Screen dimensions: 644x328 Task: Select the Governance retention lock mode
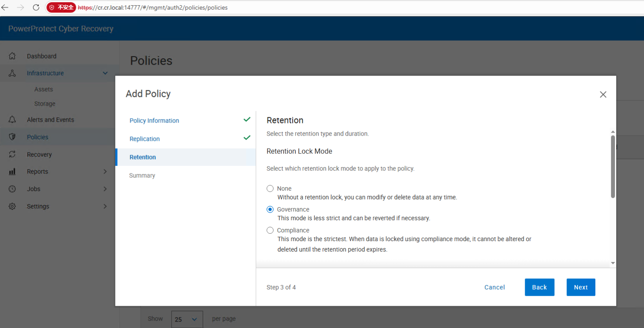(x=270, y=209)
